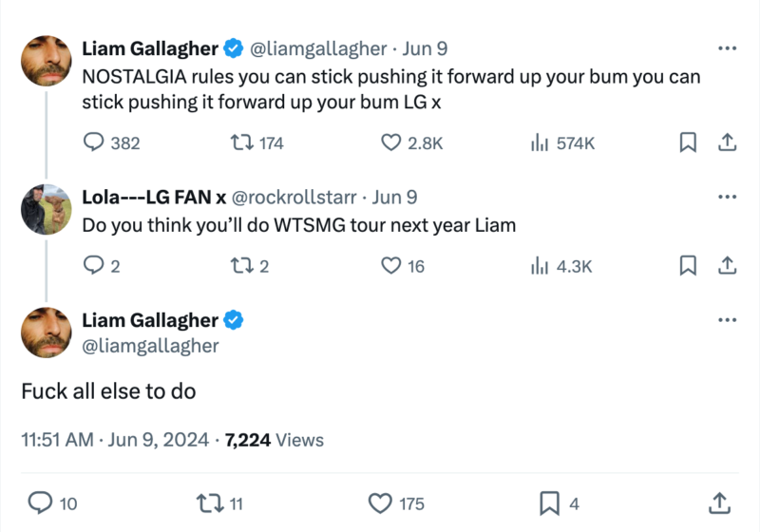Viewport: 760px width, 532px height.
Task: Share Lola's WTSMG tour tweet
Action: coord(727,266)
